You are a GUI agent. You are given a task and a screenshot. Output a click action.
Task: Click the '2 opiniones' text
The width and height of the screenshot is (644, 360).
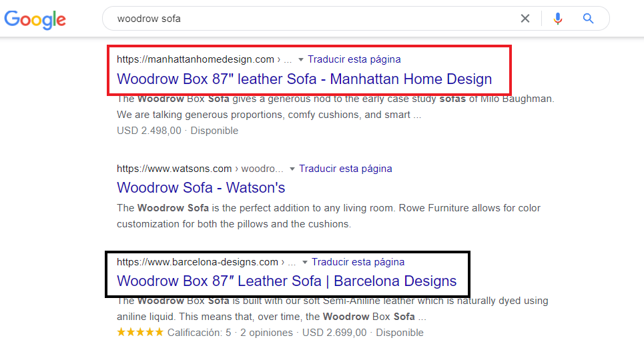click(266, 333)
